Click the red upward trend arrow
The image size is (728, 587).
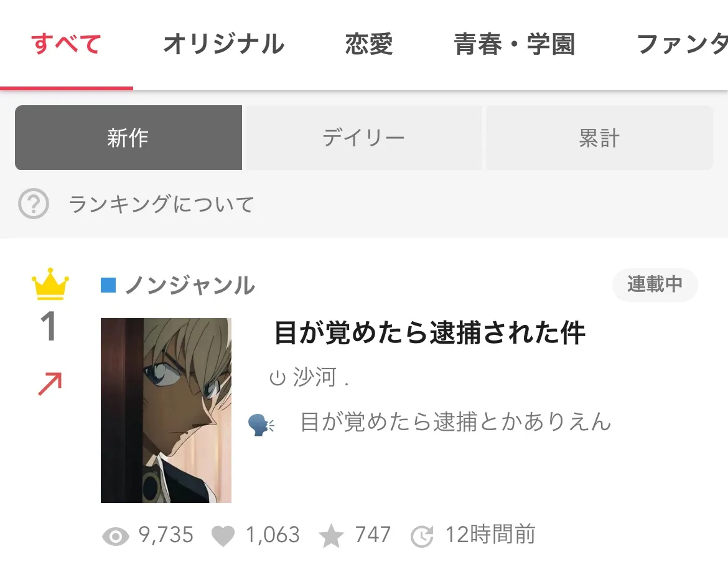[x=50, y=383]
